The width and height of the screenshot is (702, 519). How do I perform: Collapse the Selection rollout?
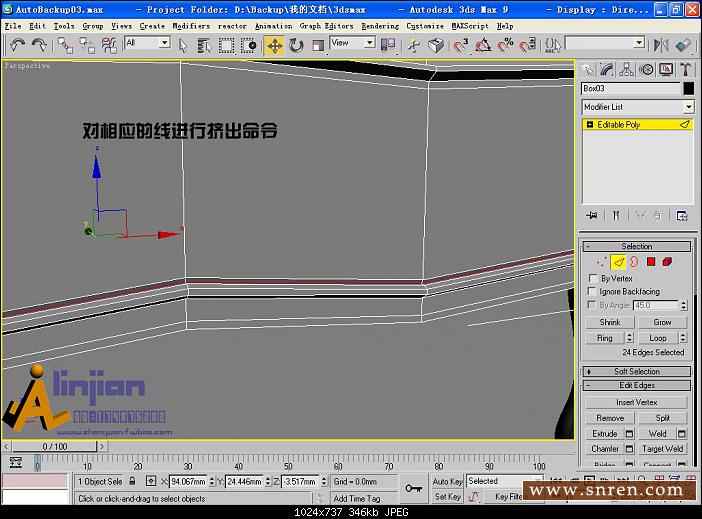(x=636, y=246)
